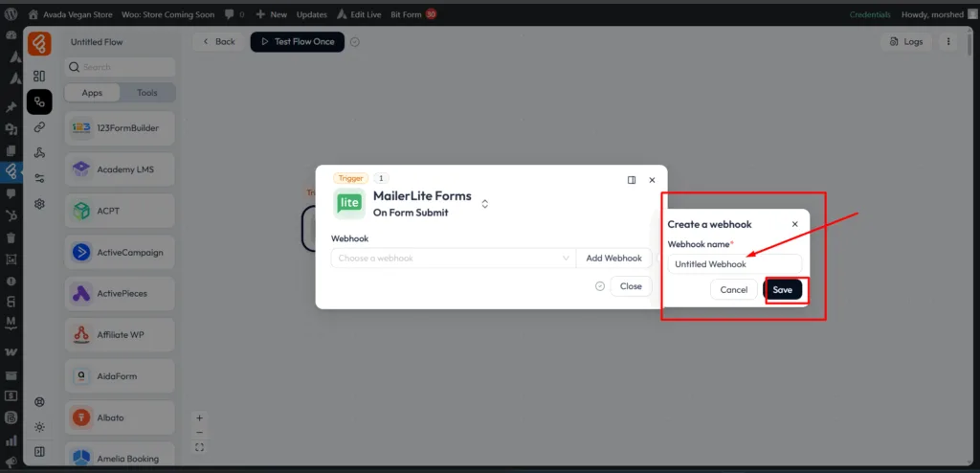Collapse sidebar panel icon at bottom
This screenshot has width=980, height=473.
coord(39,451)
